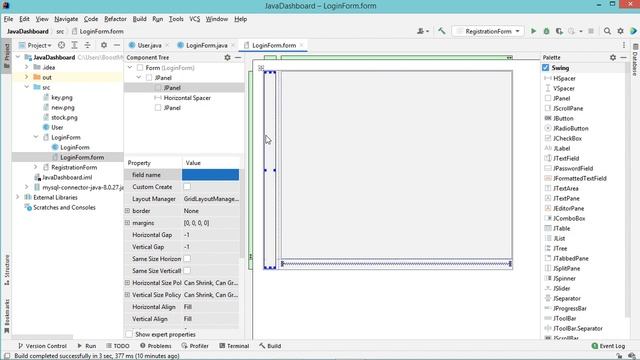
Task: Toggle the Custom Create checkbox
Action: (x=187, y=187)
